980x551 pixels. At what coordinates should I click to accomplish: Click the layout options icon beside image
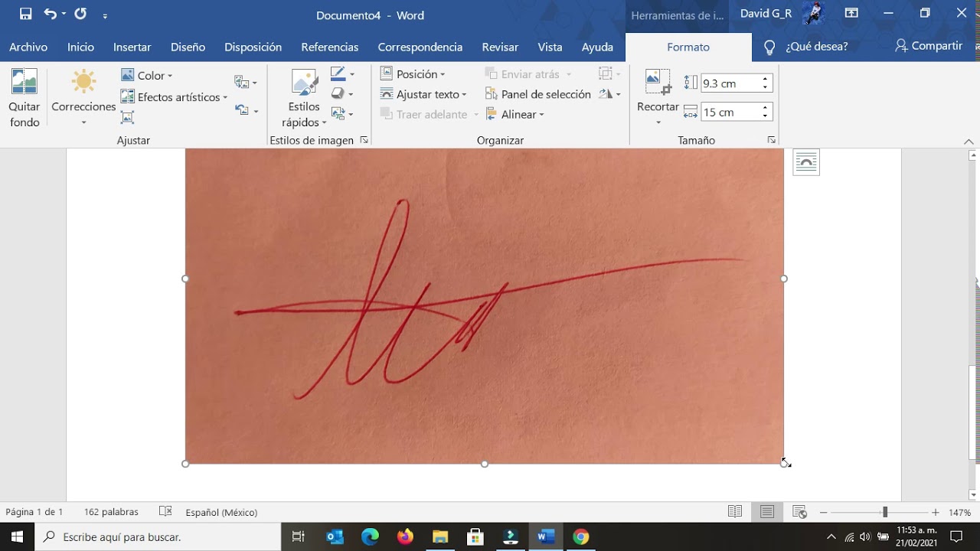point(806,162)
